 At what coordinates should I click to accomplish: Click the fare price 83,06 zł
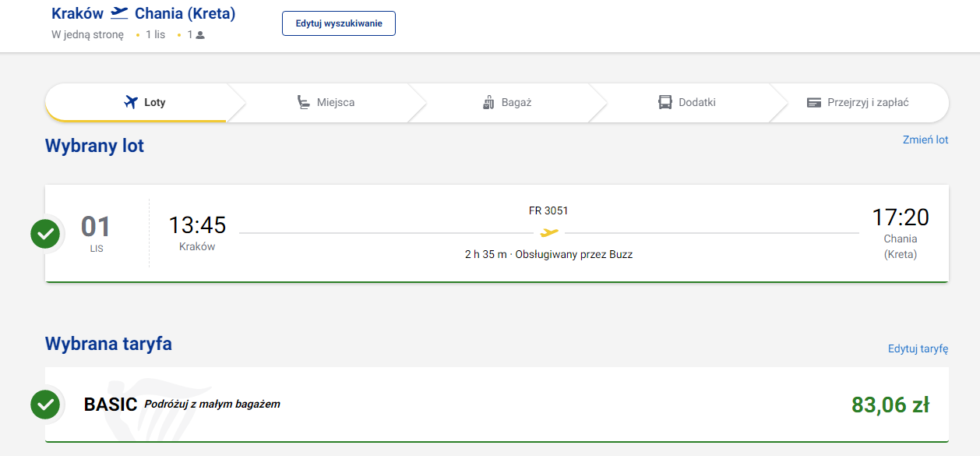(x=890, y=405)
